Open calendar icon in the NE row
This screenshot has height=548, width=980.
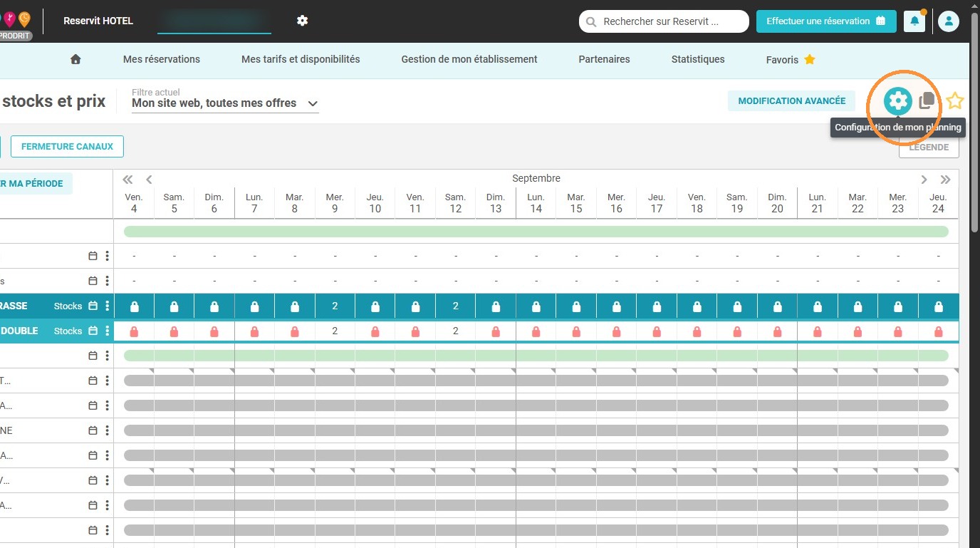93,430
